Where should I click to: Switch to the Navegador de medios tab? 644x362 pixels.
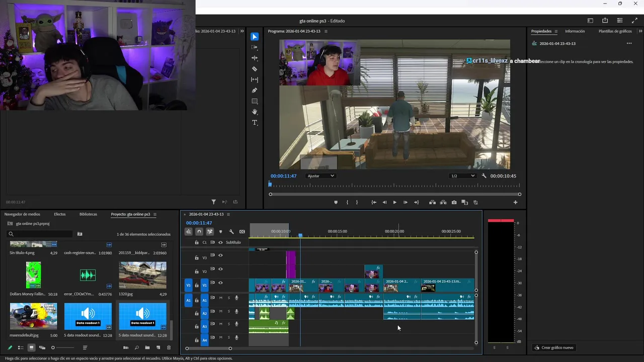tap(22, 214)
